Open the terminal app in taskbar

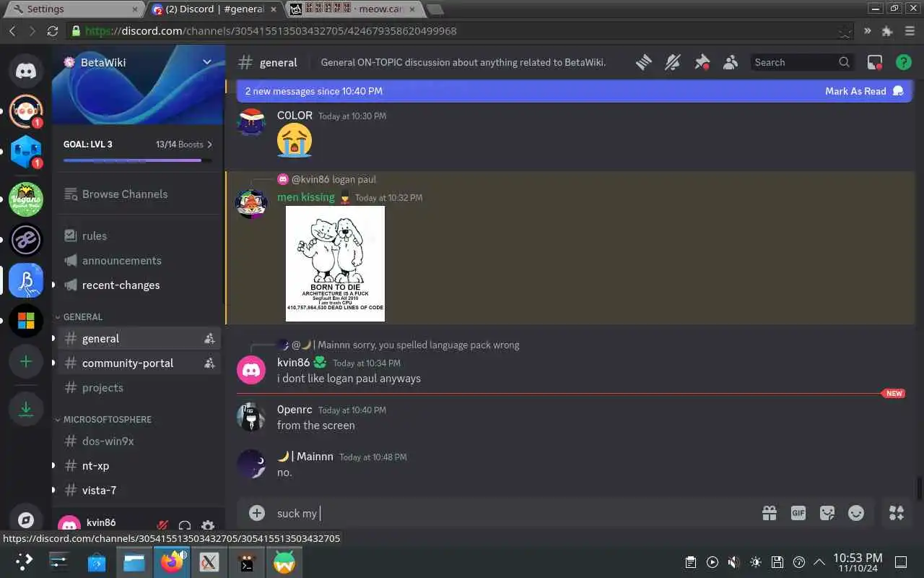coord(247,562)
